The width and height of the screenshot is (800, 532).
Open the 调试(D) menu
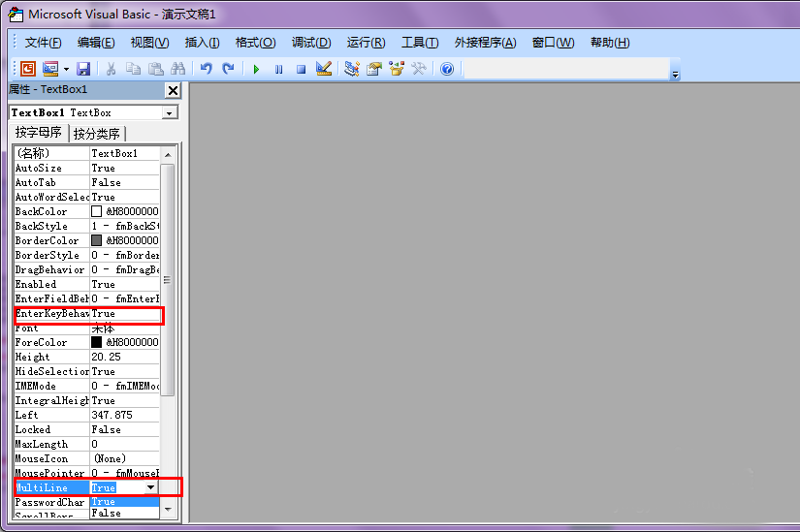tap(311, 43)
